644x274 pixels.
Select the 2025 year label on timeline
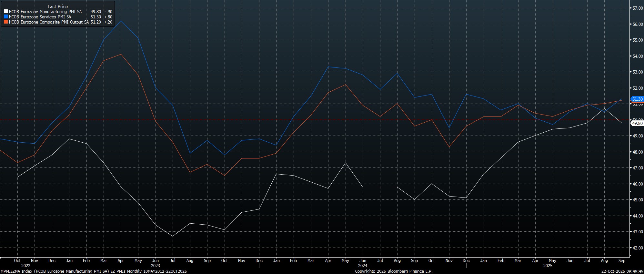click(x=548, y=266)
